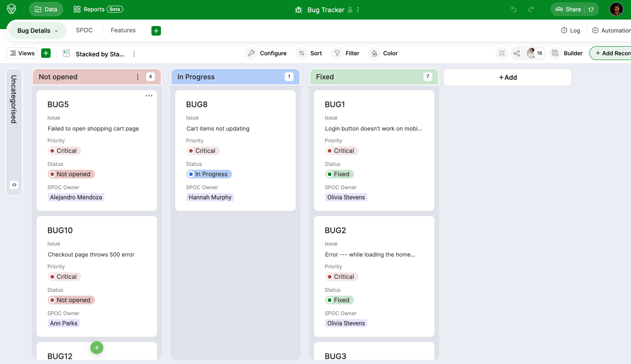Switch to the Features tab
Image resolution: width=631 pixels, height=364 pixels.
click(x=123, y=30)
